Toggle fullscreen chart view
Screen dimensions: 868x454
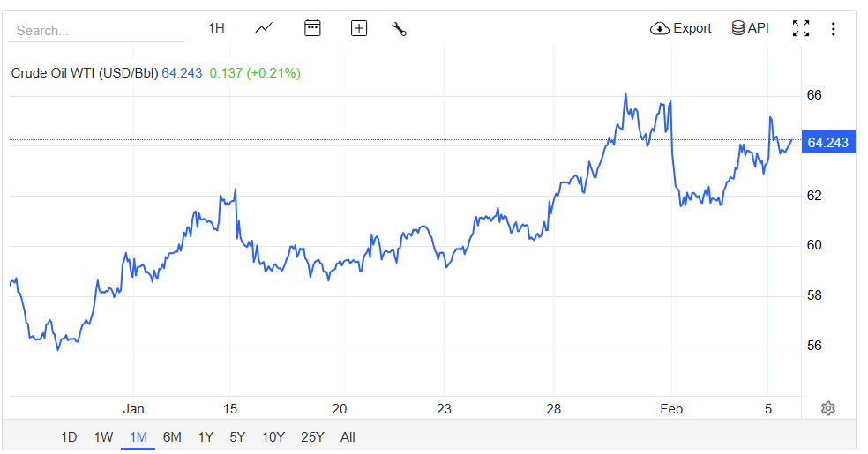801,28
